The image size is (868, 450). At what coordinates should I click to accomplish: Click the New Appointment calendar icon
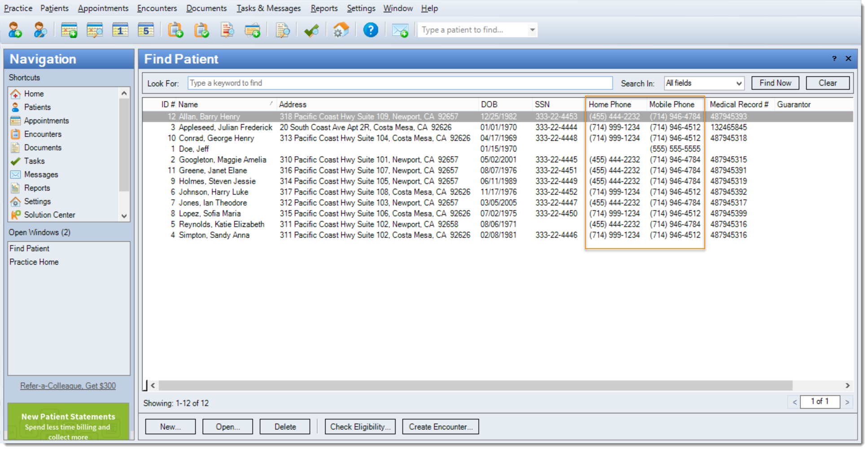(x=69, y=30)
